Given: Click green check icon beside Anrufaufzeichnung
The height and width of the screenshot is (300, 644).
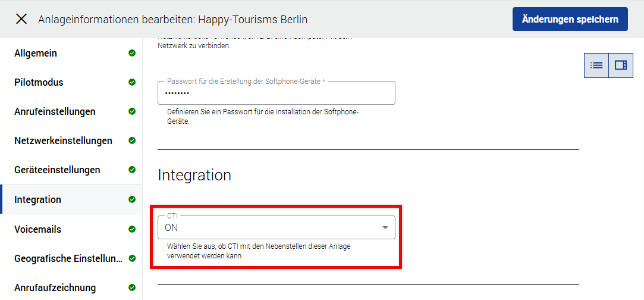Looking at the screenshot, I should (x=132, y=287).
